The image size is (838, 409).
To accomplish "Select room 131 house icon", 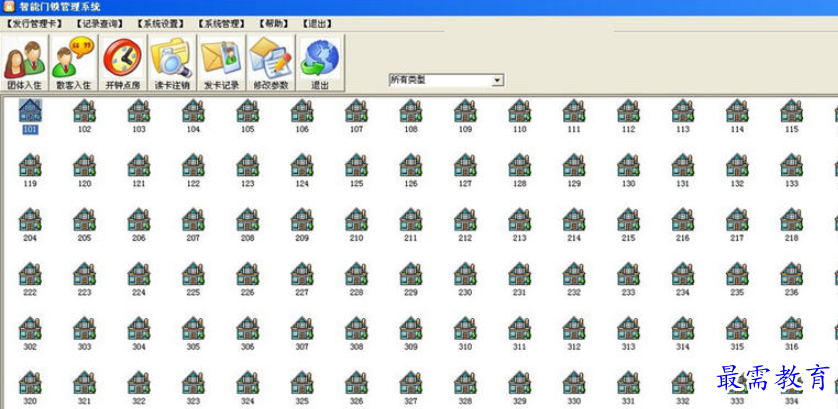I will point(683,165).
